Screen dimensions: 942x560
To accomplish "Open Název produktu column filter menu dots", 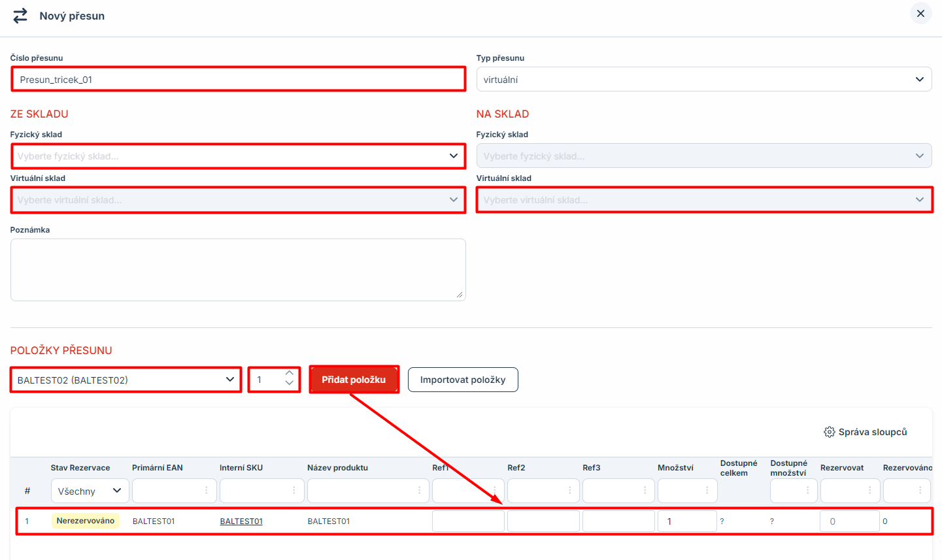I will pos(419,491).
